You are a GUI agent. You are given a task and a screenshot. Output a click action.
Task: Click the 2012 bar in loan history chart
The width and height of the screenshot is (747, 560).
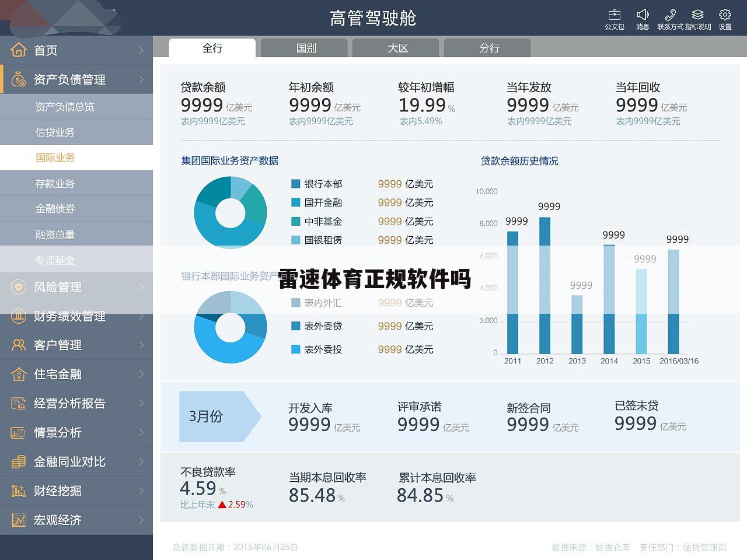544,285
